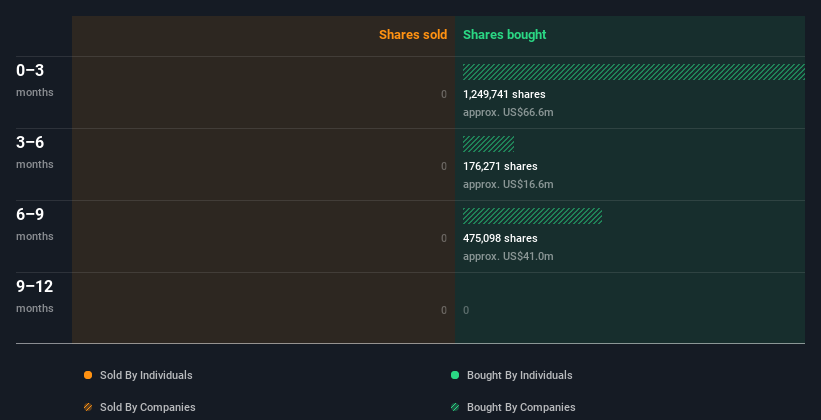Viewport: 821px width, 420px height.
Task: Click the striped Bought By Companies legend icon
Action: [x=455, y=407]
